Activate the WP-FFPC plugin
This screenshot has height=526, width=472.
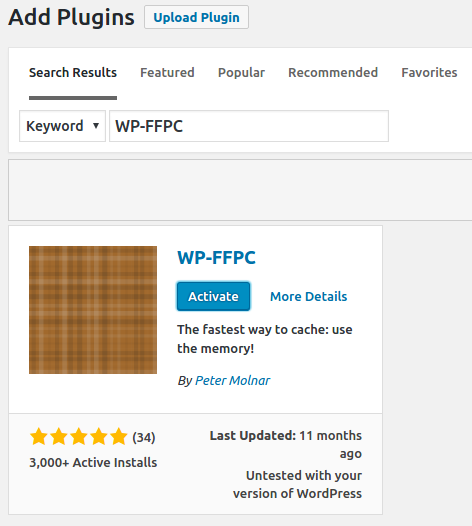(213, 296)
